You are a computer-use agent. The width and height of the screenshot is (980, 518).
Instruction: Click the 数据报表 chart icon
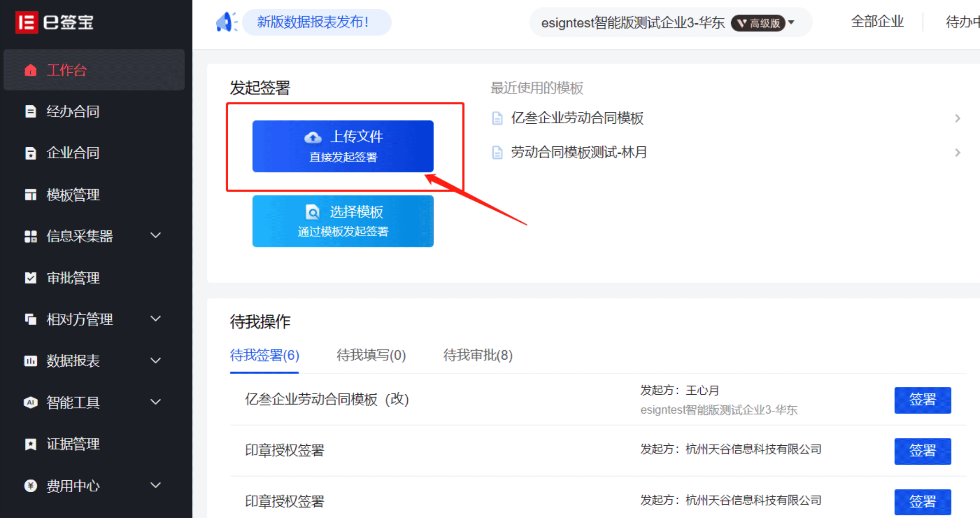(x=30, y=361)
